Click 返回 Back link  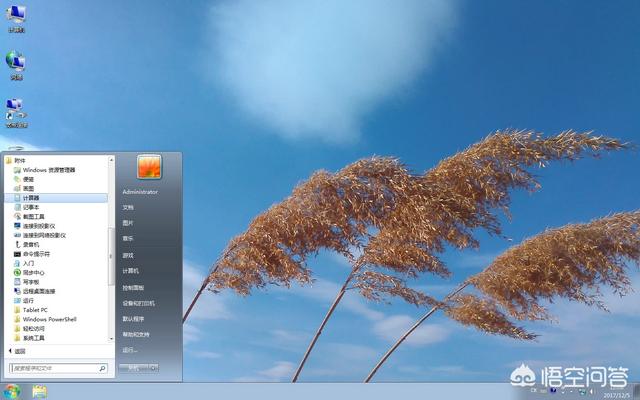tap(17, 351)
